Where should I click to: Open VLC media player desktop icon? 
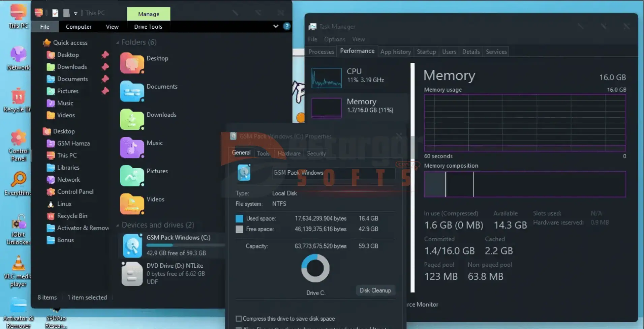[18, 264]
